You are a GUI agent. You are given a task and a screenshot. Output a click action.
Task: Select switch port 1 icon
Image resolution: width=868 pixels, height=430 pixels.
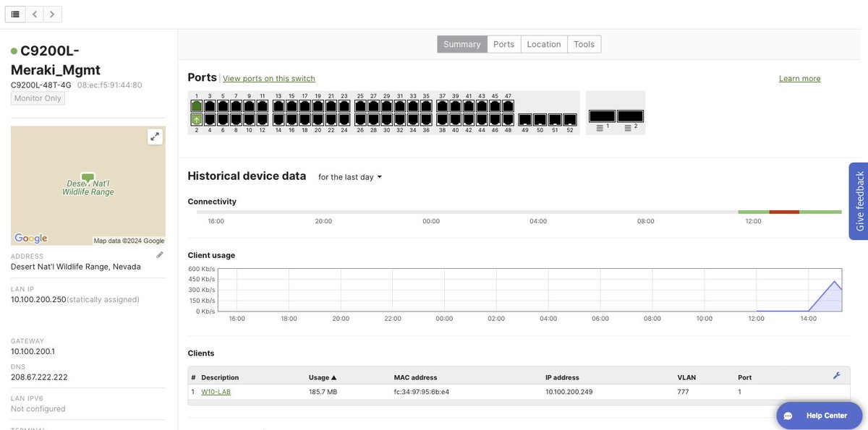tap(196, 106)
